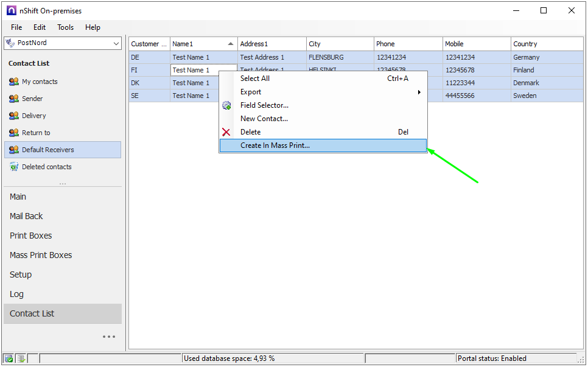Click the green database status bar icon

click(9, 358)
